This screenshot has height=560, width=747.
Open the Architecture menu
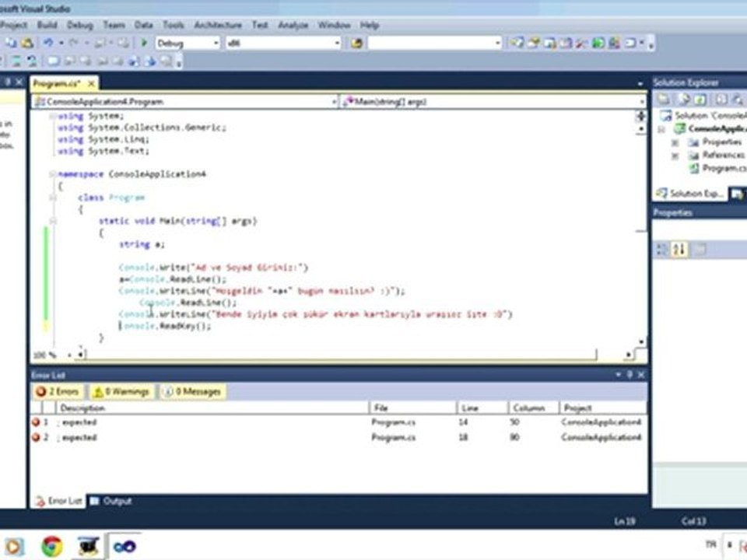pos(218,25)
